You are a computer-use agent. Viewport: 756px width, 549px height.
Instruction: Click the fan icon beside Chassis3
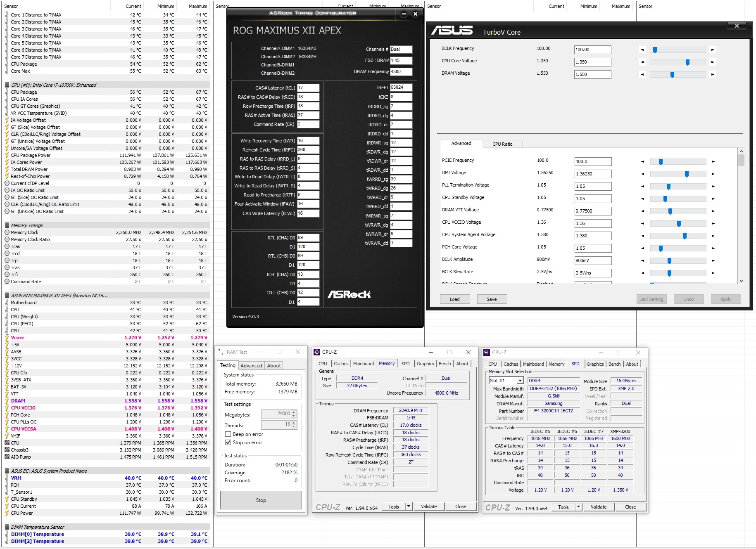tap(7, 450)
